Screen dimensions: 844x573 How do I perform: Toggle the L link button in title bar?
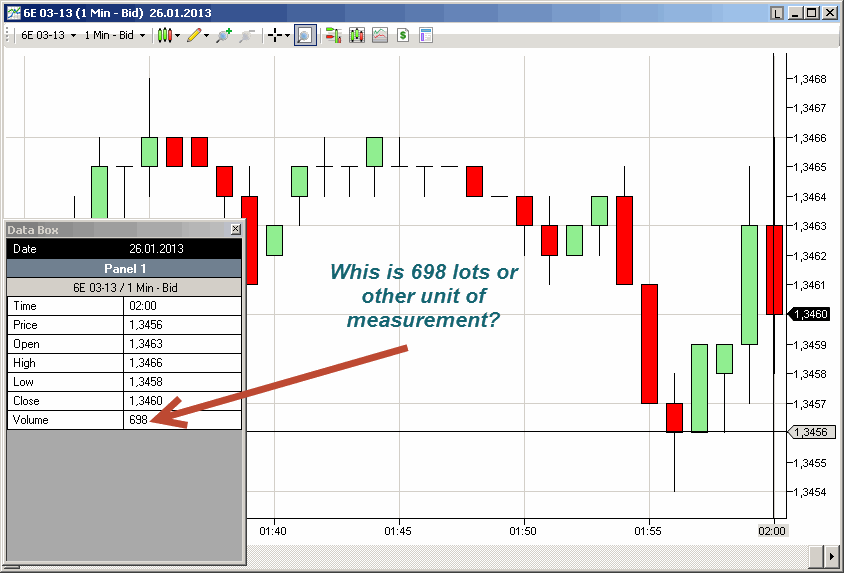click(778, 13)
